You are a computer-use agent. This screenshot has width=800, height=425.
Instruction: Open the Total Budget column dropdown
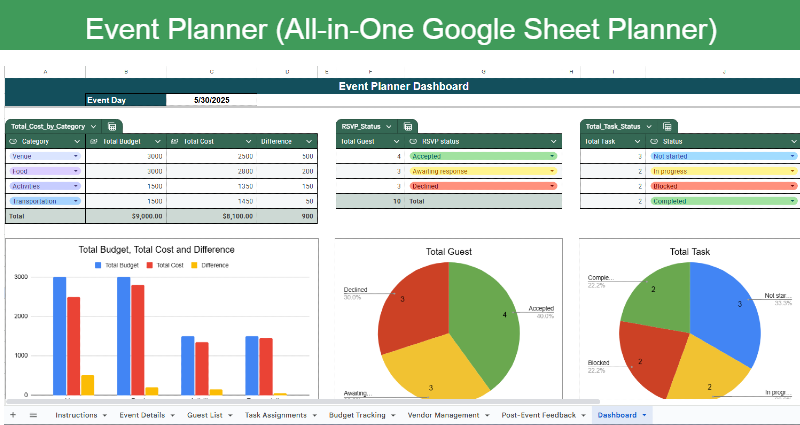[x=158, y=141]
